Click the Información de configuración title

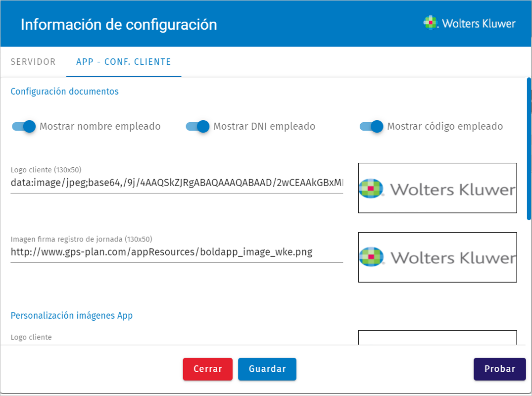pos(119,24)
